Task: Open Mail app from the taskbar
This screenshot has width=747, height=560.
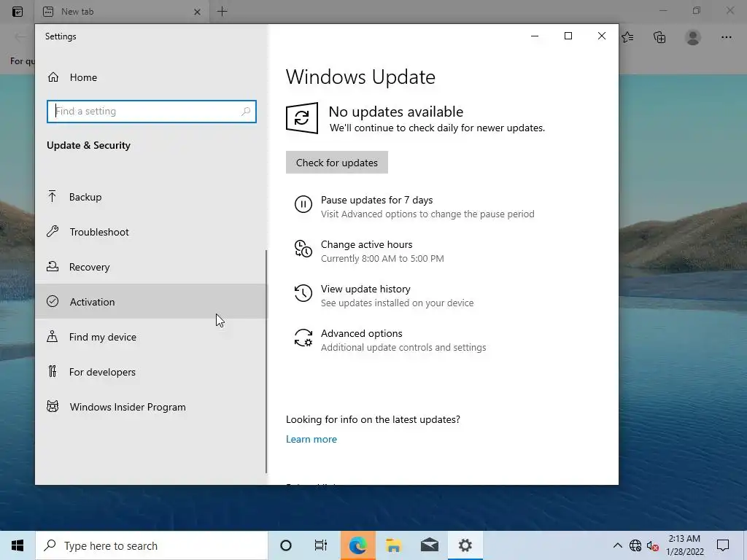Action: click(430, 545)
